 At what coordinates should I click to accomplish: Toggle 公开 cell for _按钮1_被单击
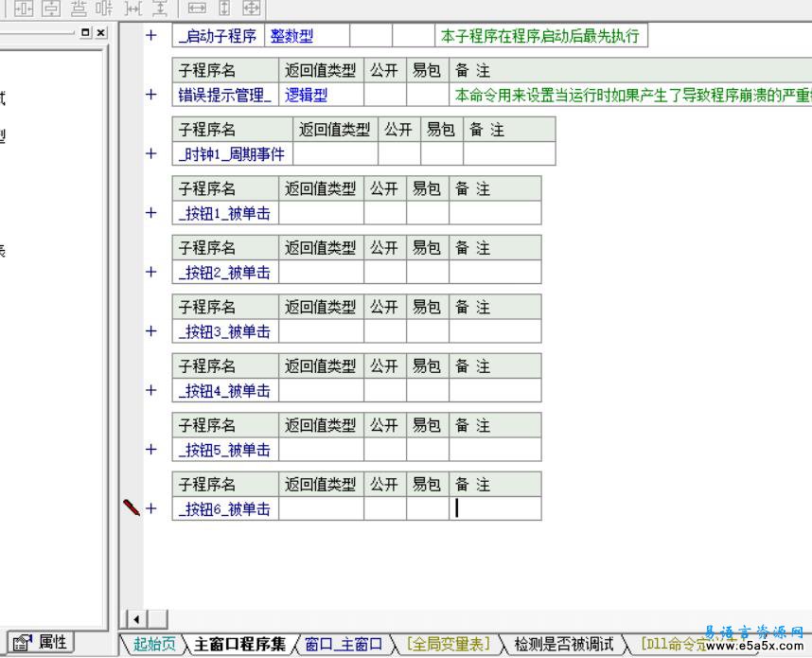point(384,213)
